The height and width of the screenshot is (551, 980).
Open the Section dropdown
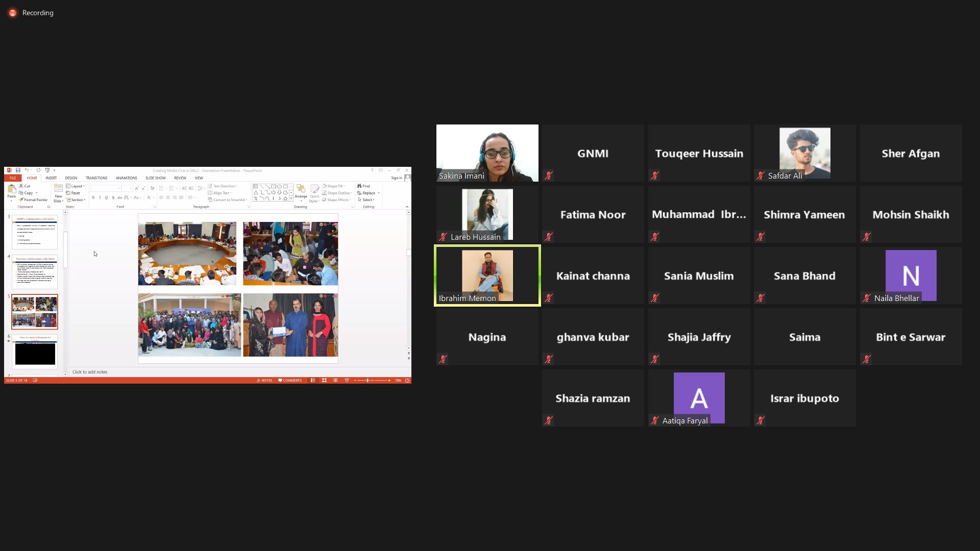(x=77, y=200)
